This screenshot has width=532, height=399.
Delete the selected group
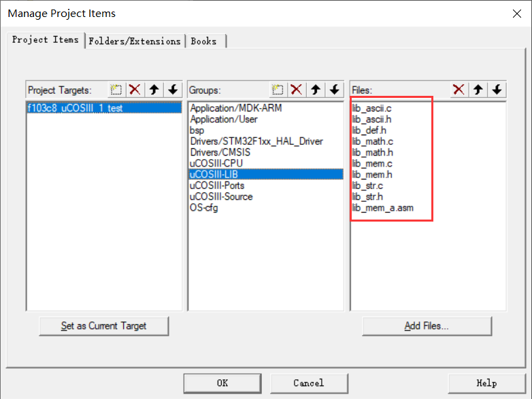coord(297,90)
